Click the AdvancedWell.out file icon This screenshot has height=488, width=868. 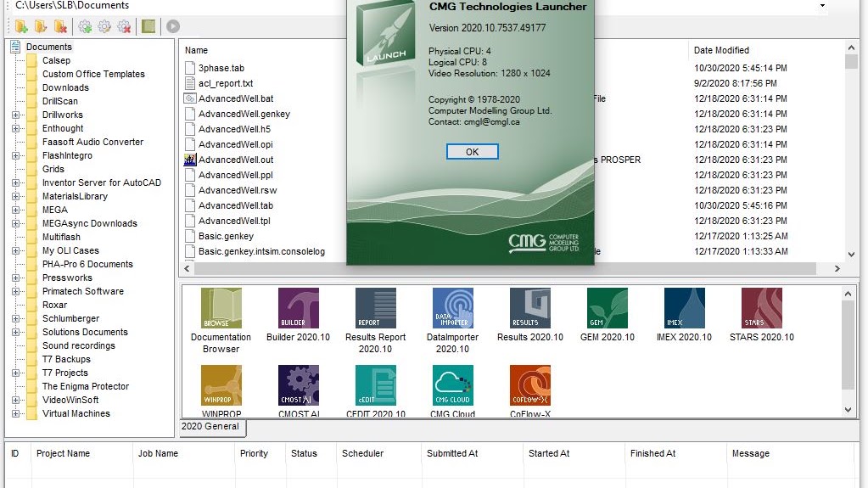190,160
